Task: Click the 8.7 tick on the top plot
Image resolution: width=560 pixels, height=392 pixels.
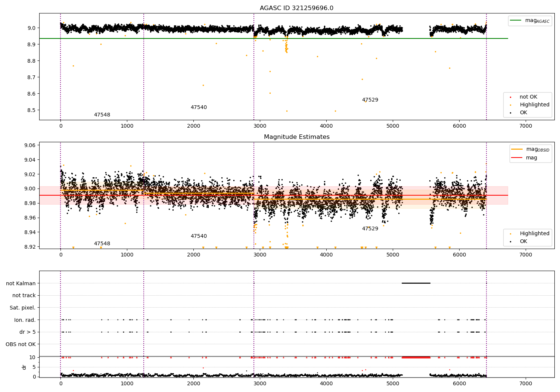Action: 31,77
